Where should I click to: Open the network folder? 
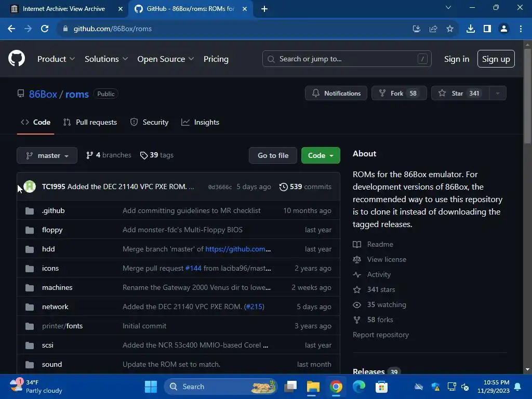point(55,307)
